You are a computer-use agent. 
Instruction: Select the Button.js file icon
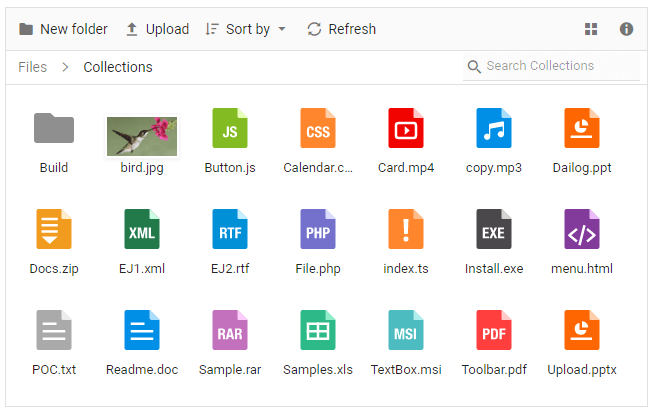(230, 129)
